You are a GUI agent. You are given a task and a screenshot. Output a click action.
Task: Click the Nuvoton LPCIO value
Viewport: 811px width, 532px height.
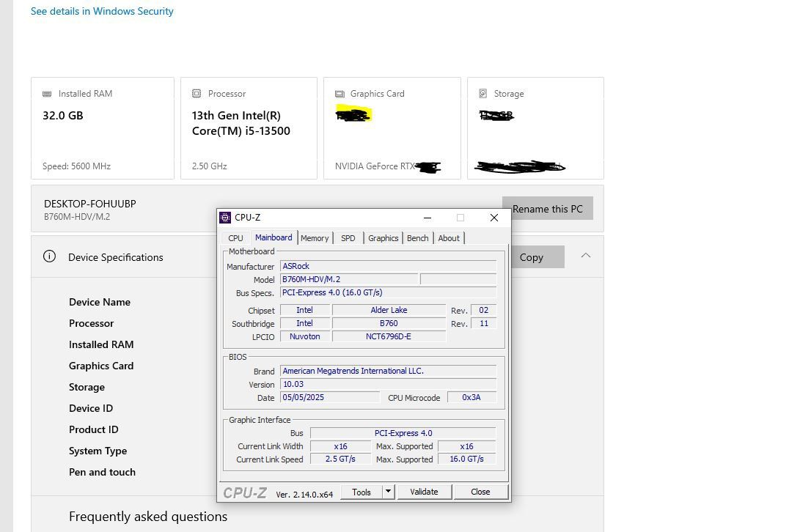[304, 336]
